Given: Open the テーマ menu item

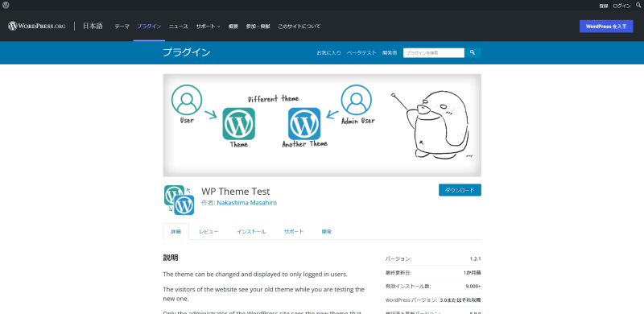Looking at the screenshot, I should point(122,27).
